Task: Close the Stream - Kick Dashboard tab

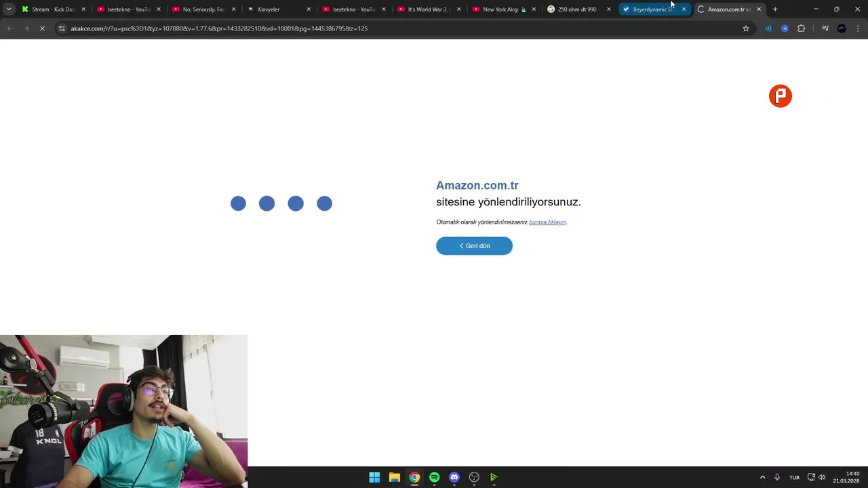Action: tap(84, 9)
